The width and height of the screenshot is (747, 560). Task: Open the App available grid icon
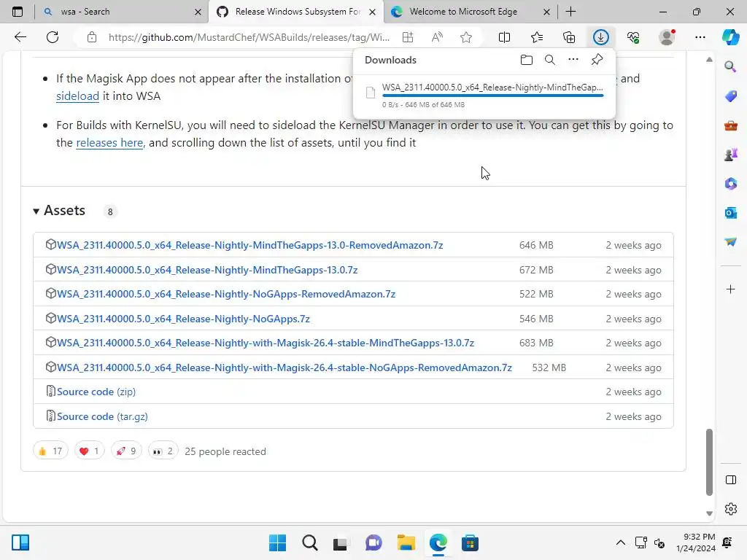click(408, 37)
